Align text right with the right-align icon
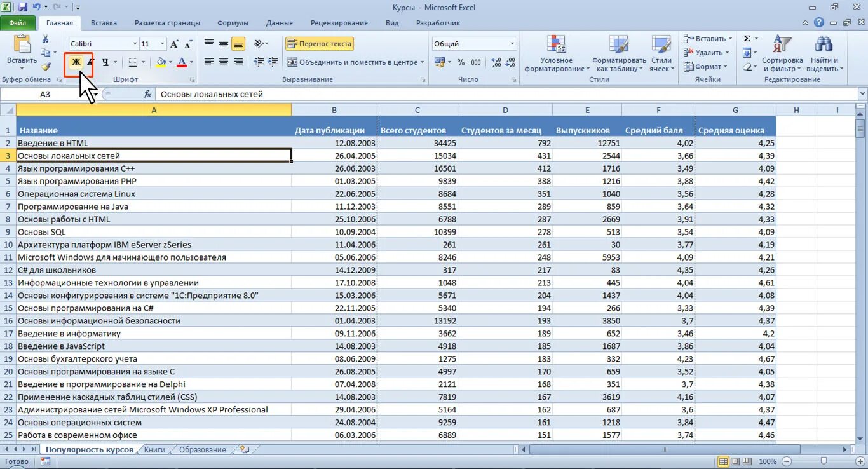This screenshot has height=469, width=868. point(238,62)
